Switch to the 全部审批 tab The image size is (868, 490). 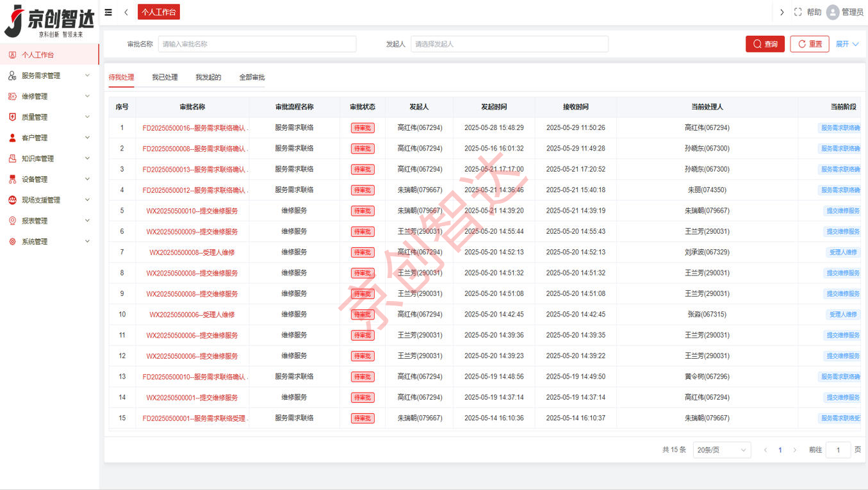point(252,78)
